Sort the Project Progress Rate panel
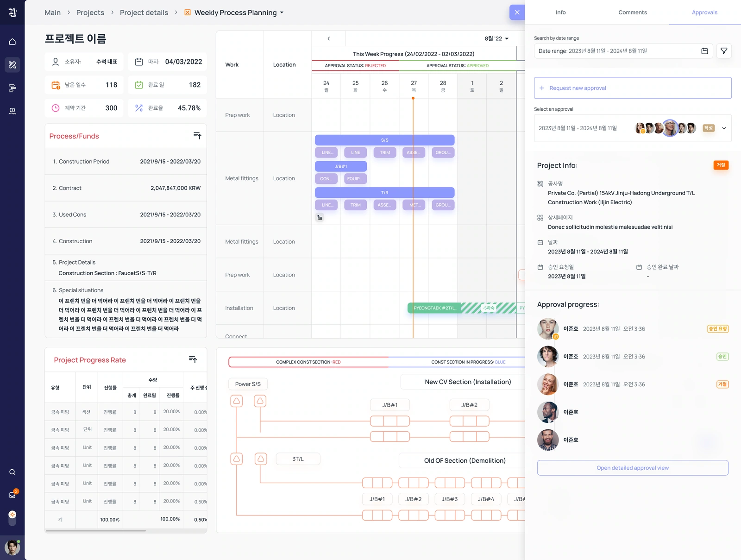 pos(193,359)
